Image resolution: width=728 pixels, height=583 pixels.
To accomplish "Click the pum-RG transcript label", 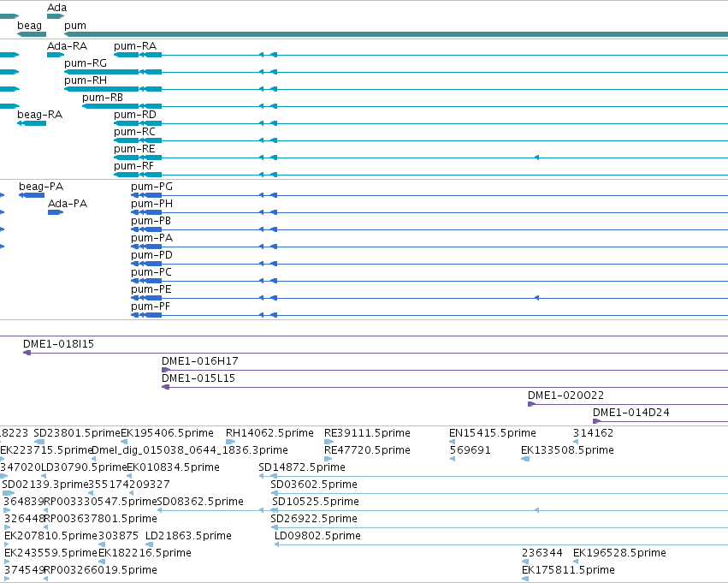I will [86, 63].
